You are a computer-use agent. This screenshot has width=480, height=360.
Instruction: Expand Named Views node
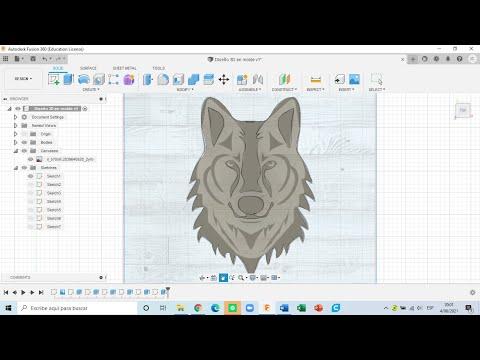[15, 126]
